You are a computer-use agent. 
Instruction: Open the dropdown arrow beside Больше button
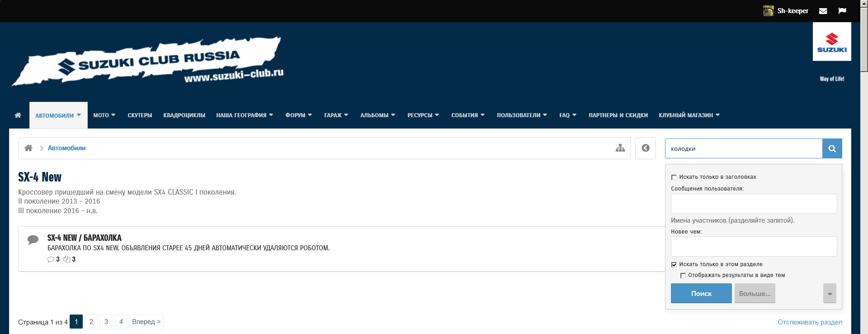829,294
